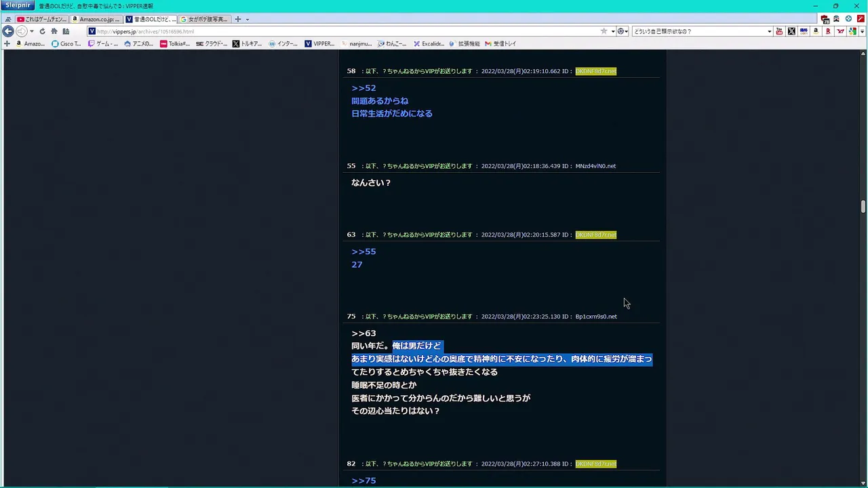Expand search history dropdown arrow
This screenshot has height=488, width=868.
tap(769, 31)
